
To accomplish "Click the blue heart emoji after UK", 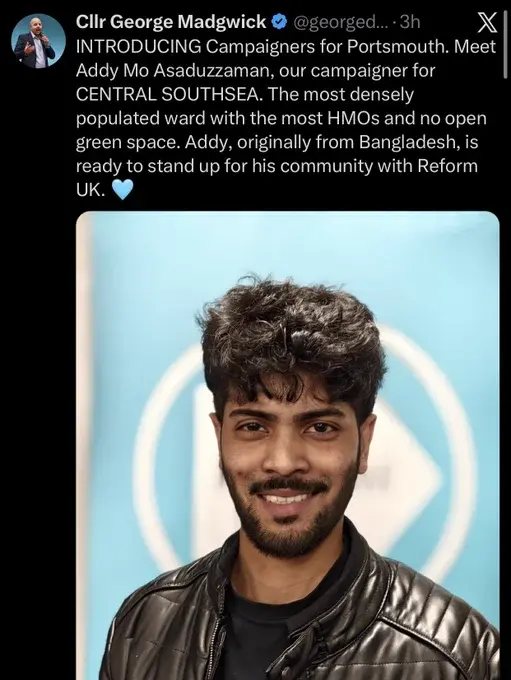I will coord(122,190).
